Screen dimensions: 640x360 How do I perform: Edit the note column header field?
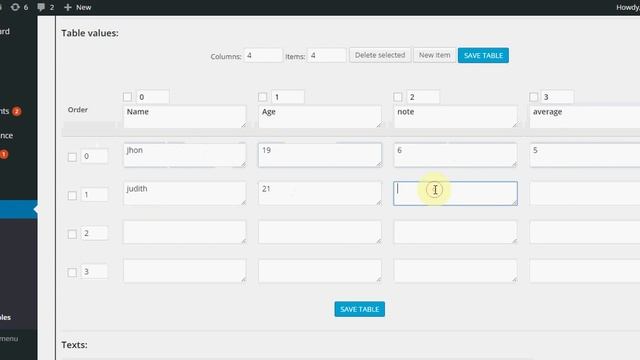click(456, 116)
